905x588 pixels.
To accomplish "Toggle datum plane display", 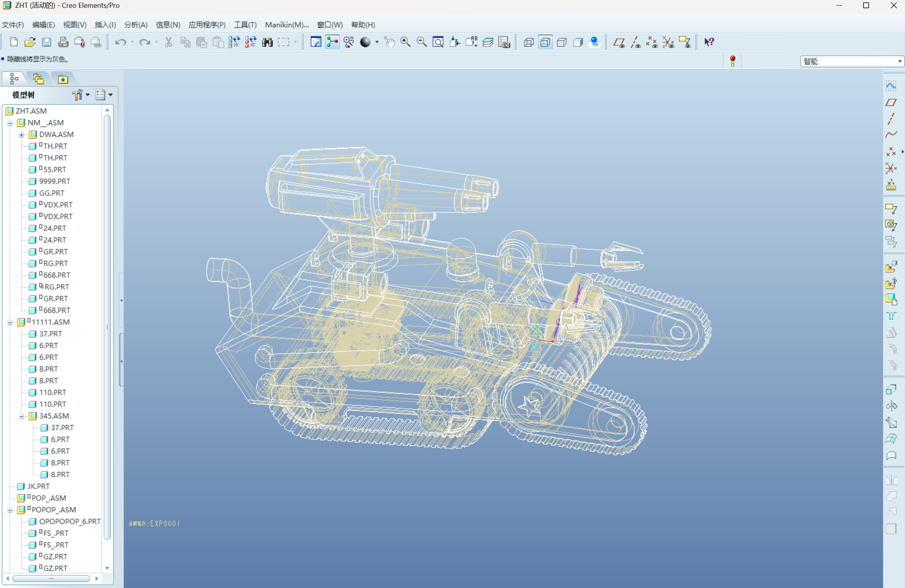I will [x=619, y=42].
